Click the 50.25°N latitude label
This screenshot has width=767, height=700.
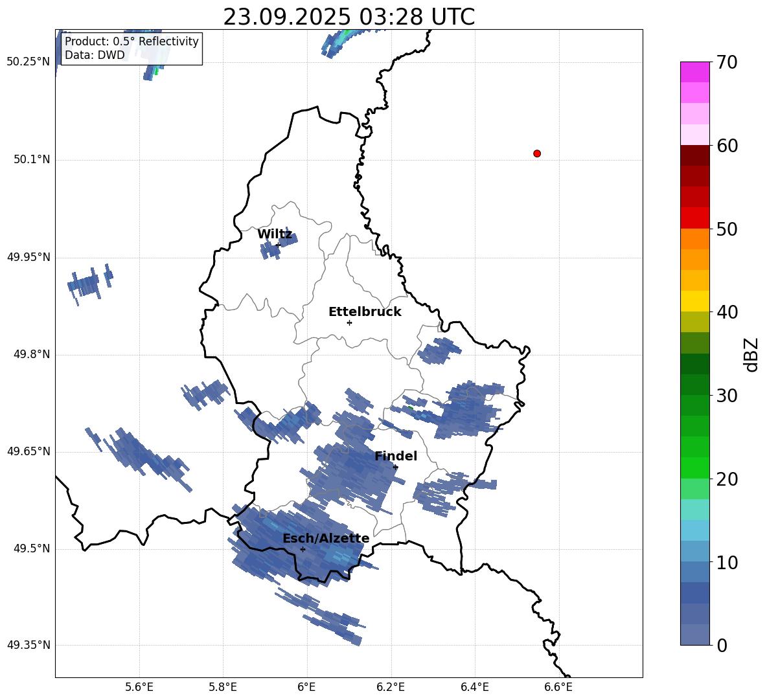[x=29, y=62]
